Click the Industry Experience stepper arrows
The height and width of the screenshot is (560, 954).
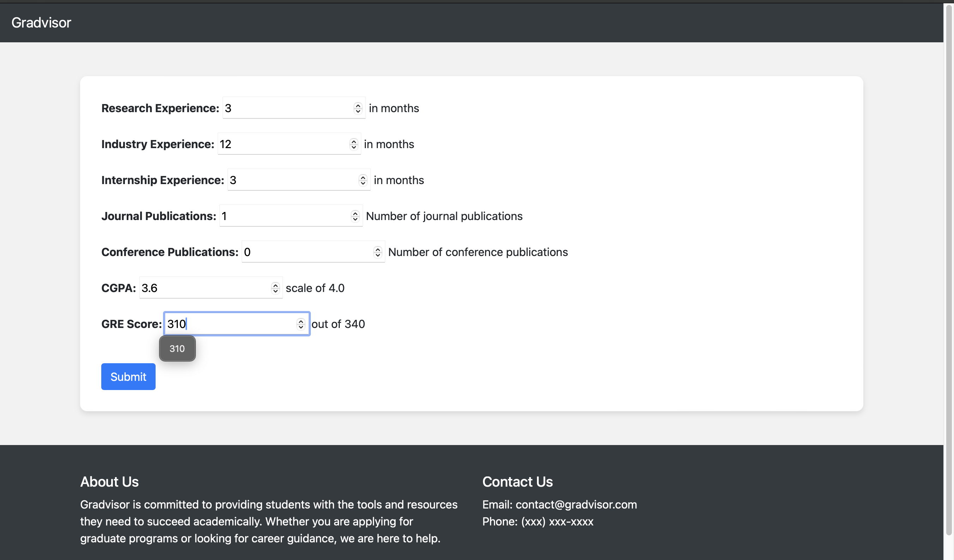(x=354, y=144)
